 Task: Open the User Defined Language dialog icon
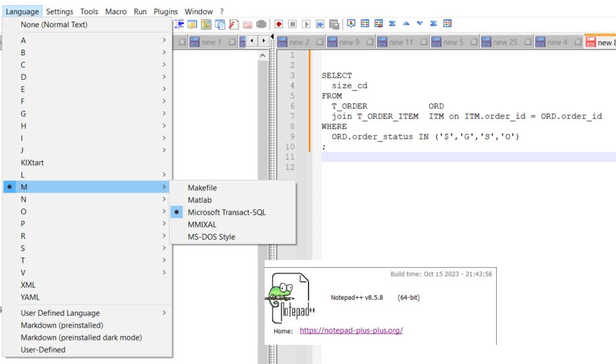click(x=192, y=24)
